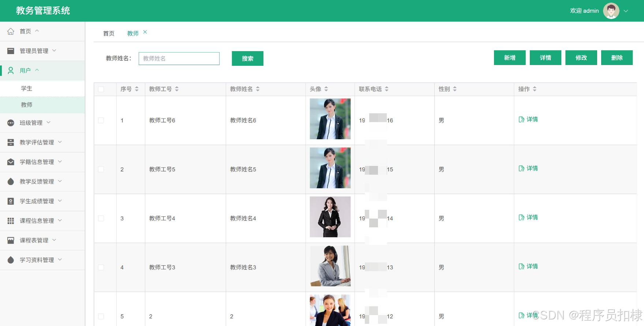Click the home icon beside 首页

(x=11, y=31)
